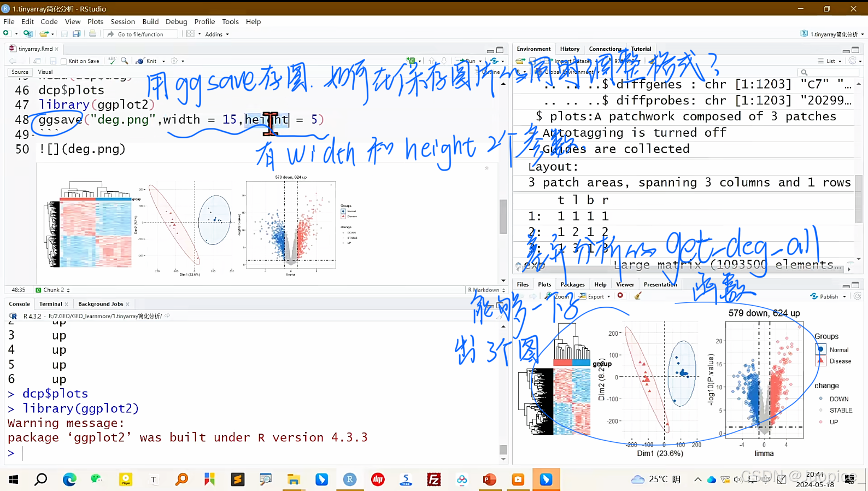Clear all plots broom icon
This screenshot has height=491, width=868.
tap(638, 296)
